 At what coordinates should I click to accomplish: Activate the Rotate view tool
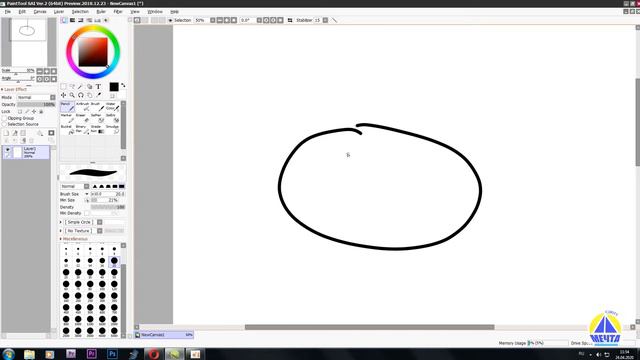(80, 95)
